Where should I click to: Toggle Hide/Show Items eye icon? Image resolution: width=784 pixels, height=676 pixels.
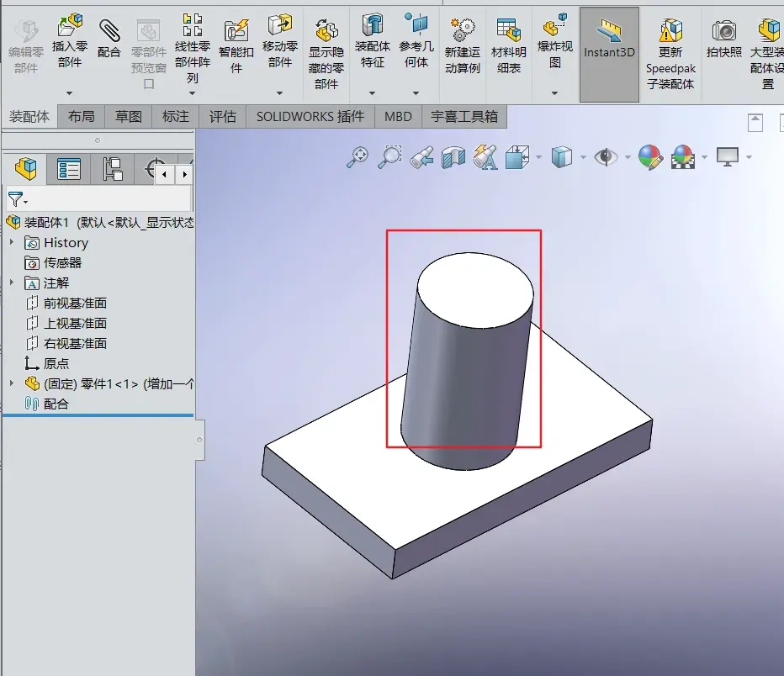coord(606,157)
